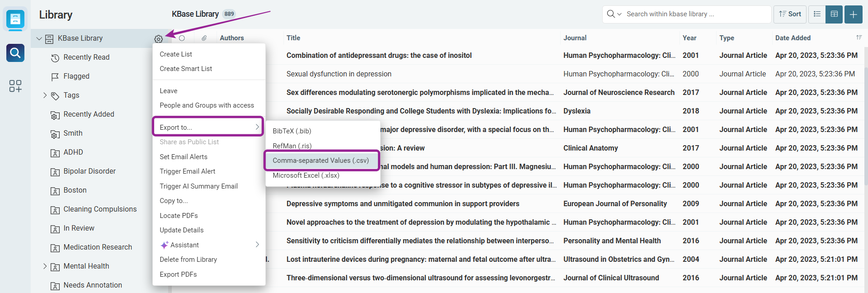Click the plus add reference button

(x=854, y=14)
